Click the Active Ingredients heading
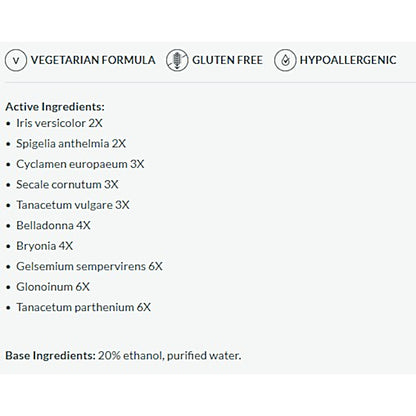This screenshot has width=416, height=416. pos(55,107)
